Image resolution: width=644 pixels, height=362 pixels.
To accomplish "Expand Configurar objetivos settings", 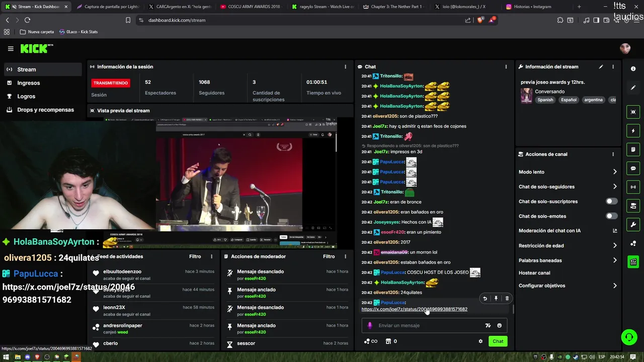I will coord(615,286).
